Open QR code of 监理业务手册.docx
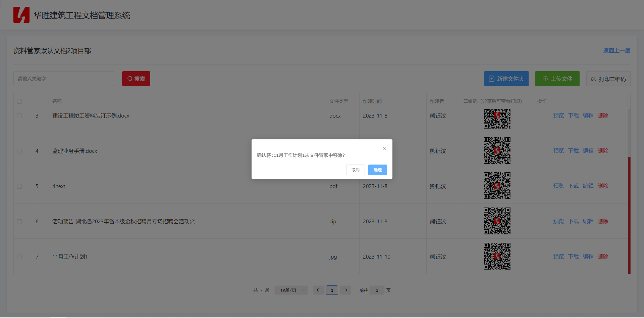This screenshot has width=644, height=318. point(497,150)
